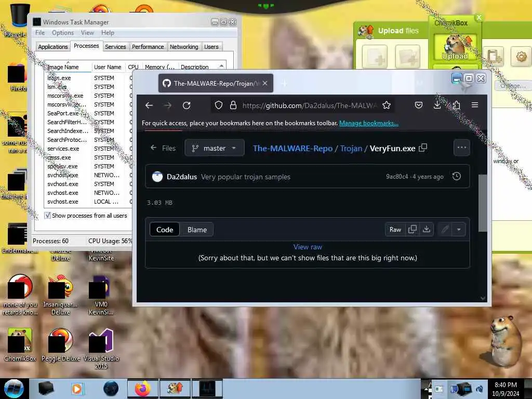Click Firefox in the taskbar

(142, 389)
